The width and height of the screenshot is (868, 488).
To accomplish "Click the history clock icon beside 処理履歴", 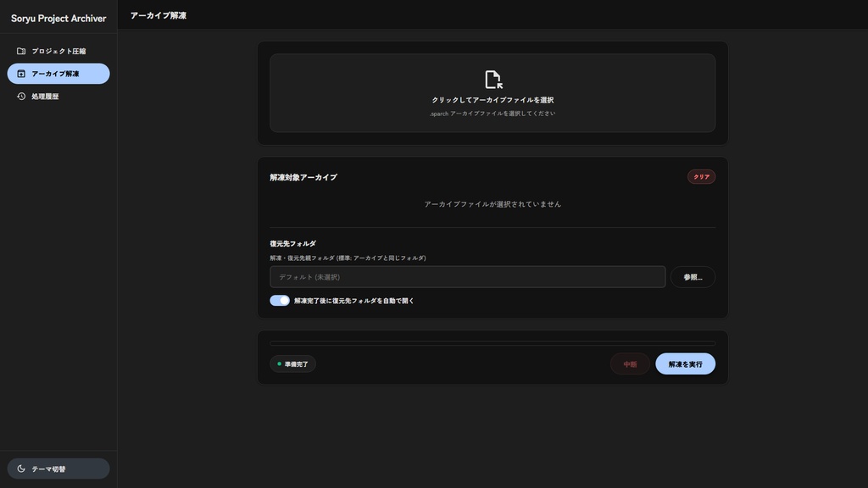I will (x=21, y=97).
